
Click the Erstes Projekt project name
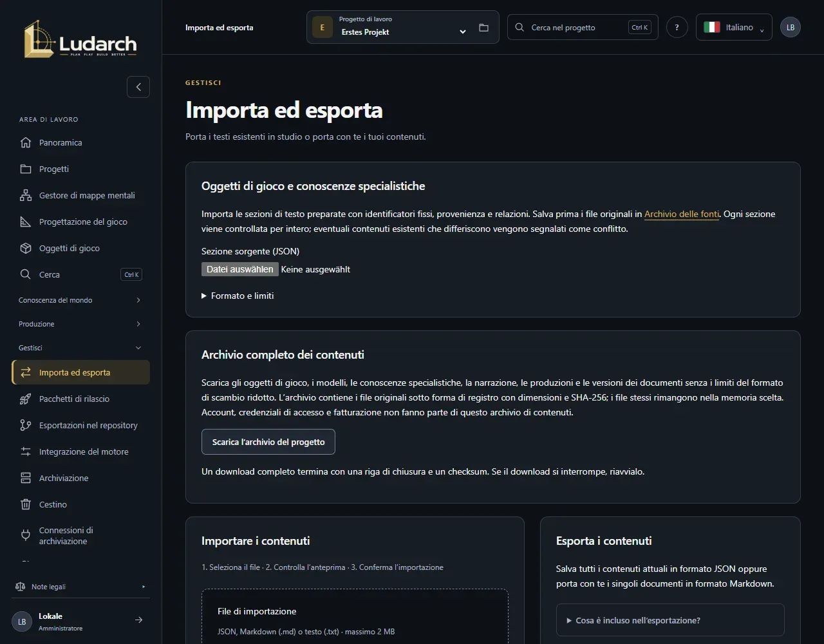pos(366,32)
